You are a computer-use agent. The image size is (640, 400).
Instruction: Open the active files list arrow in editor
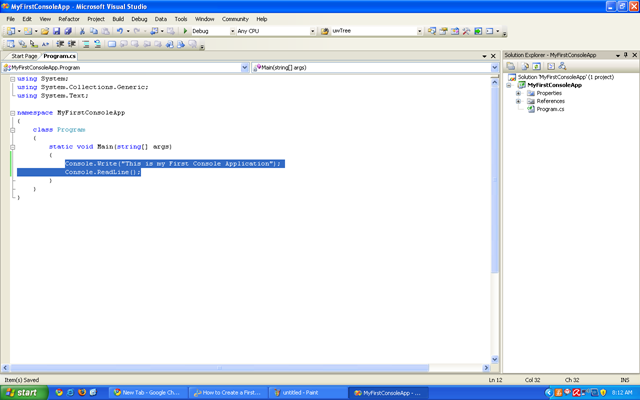tap(484, 56)
